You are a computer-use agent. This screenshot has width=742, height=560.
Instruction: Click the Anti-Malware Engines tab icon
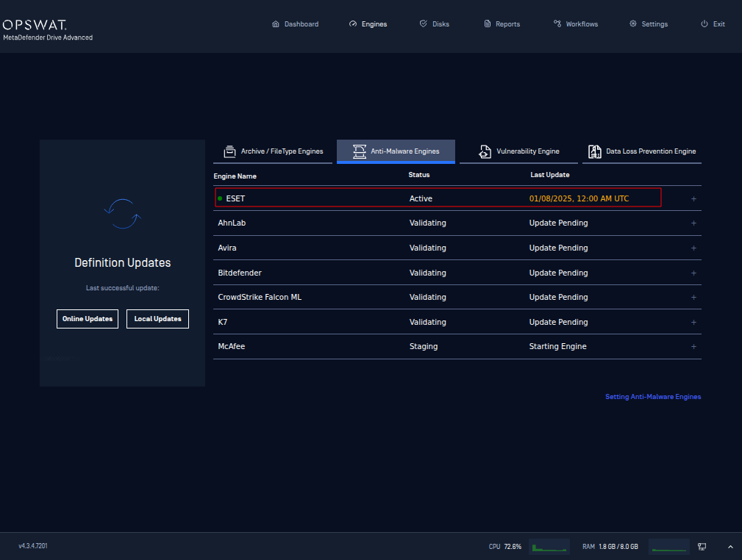coord(360,151)
